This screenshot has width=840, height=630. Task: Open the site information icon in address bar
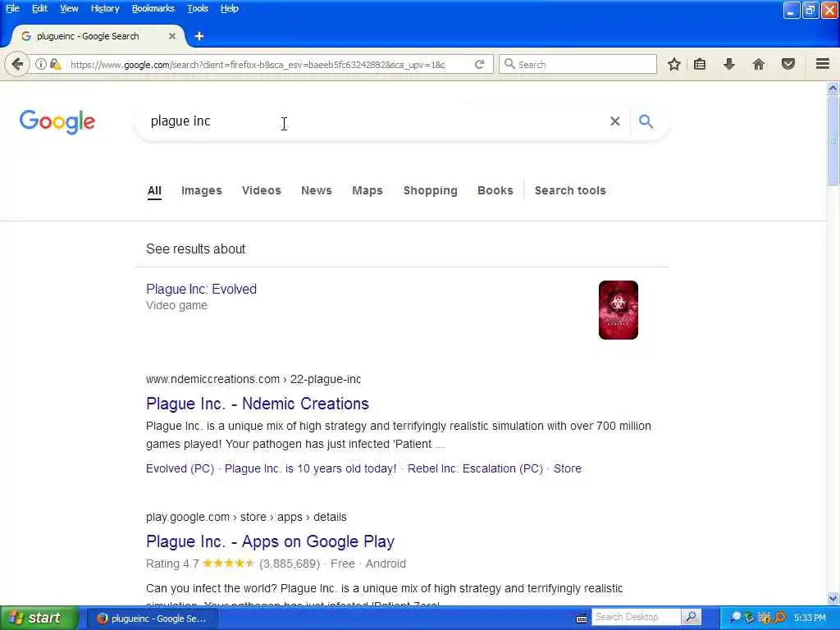(x=41, y=64)
